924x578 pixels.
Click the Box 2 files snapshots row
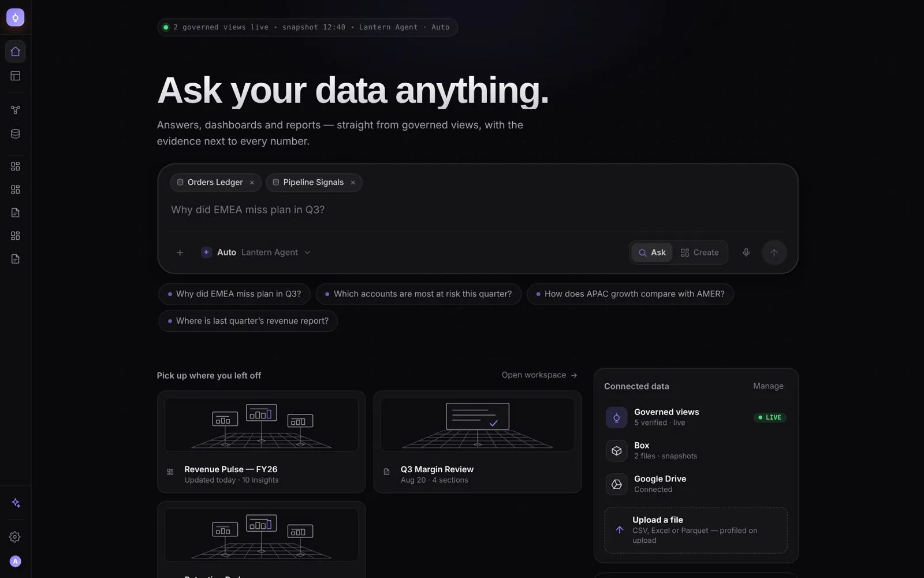(696, 451)
